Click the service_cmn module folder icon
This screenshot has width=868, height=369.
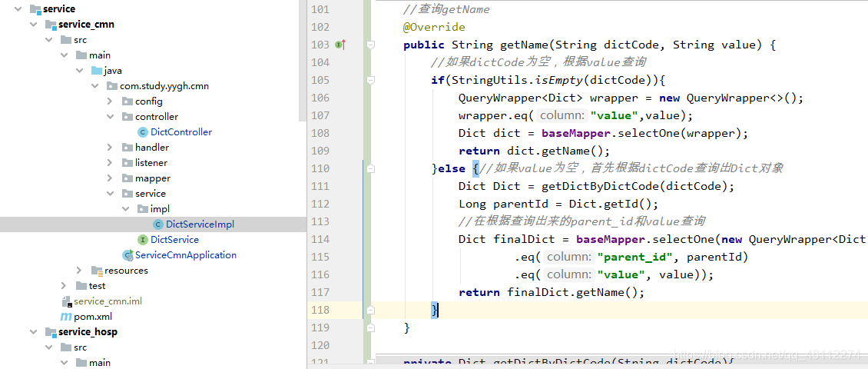click(x=51, y=25)
